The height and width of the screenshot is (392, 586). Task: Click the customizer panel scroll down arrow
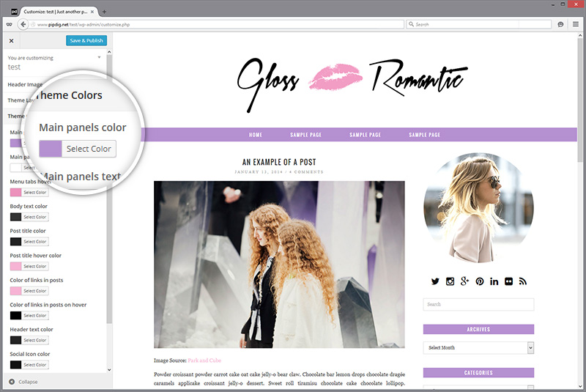(109, 369)
